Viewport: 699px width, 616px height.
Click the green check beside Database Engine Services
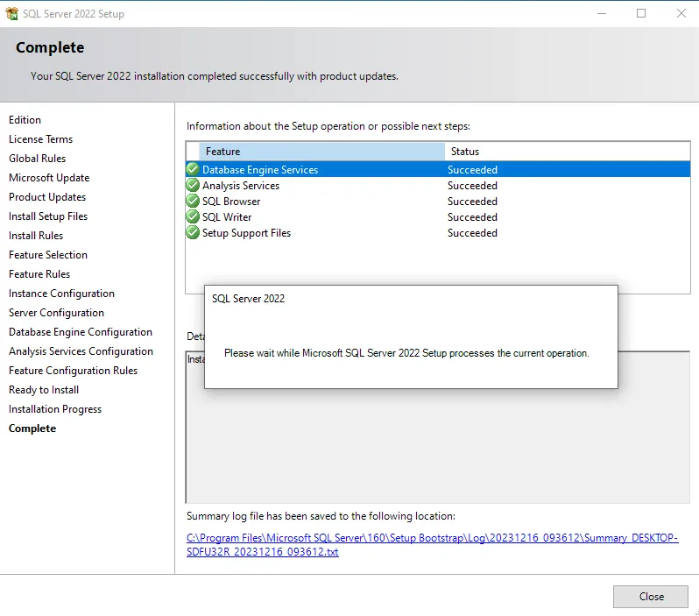click(x=193, y=169)
